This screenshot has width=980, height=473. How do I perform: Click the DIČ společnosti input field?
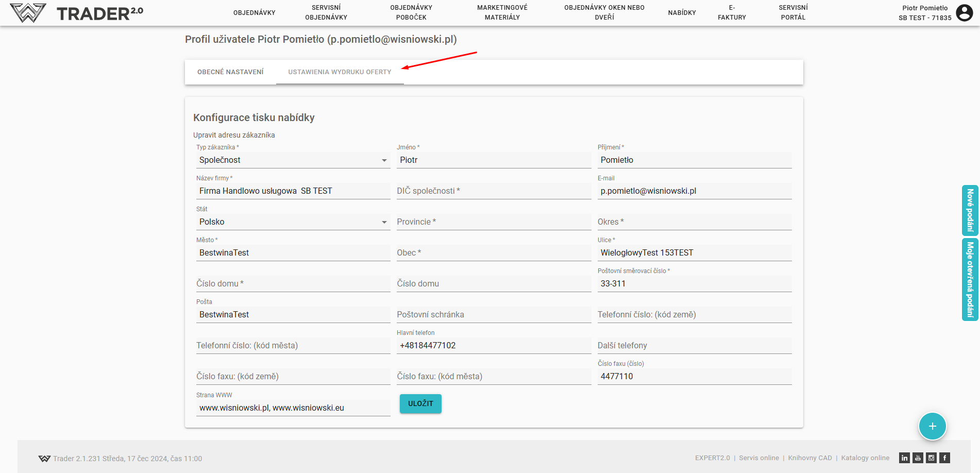pyautogui.click(x=493, y=191)
